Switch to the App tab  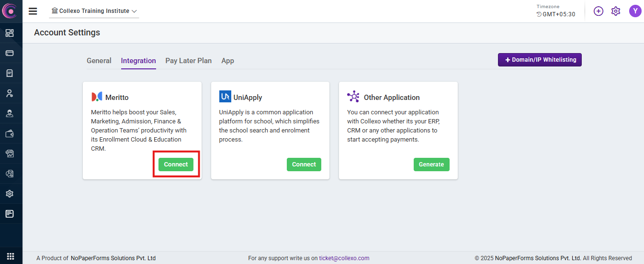228,61
